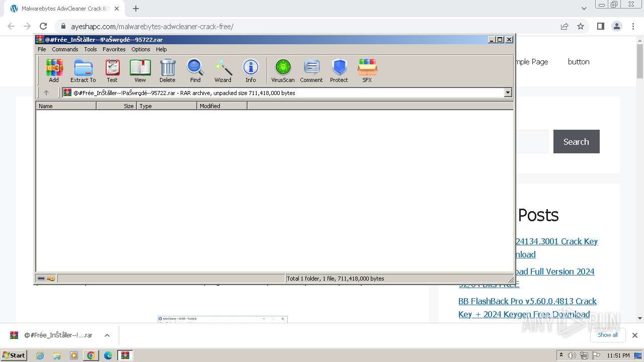Click the key password icon in status bar

(51, 279)
